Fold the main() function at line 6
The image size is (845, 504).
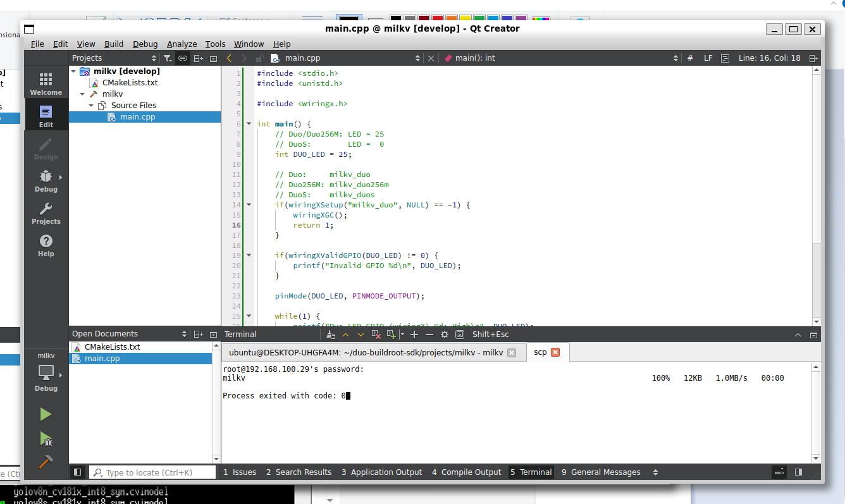click(x=249, y=124)
